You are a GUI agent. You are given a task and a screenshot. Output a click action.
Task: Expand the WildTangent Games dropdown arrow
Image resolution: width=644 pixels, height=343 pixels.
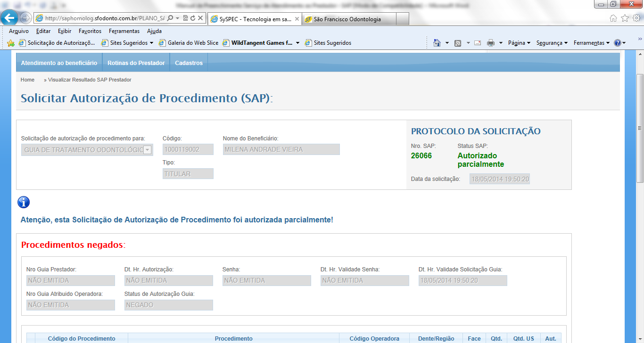(298, 43)
